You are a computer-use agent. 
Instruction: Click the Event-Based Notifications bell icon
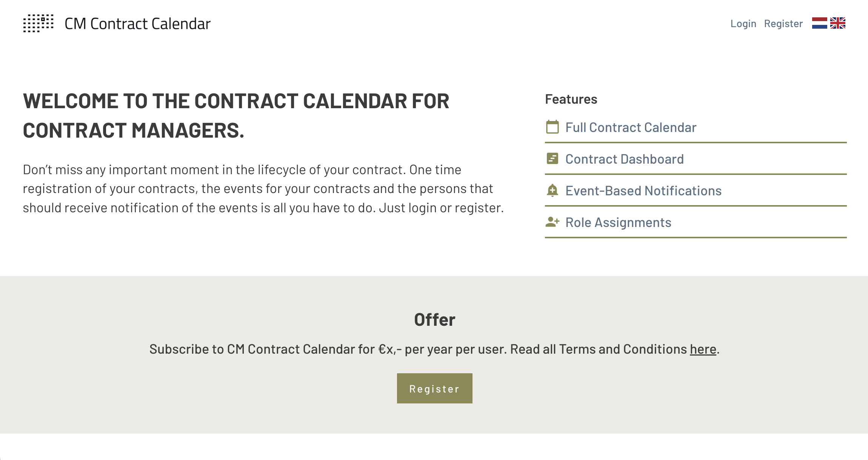[x=553, y=191]
